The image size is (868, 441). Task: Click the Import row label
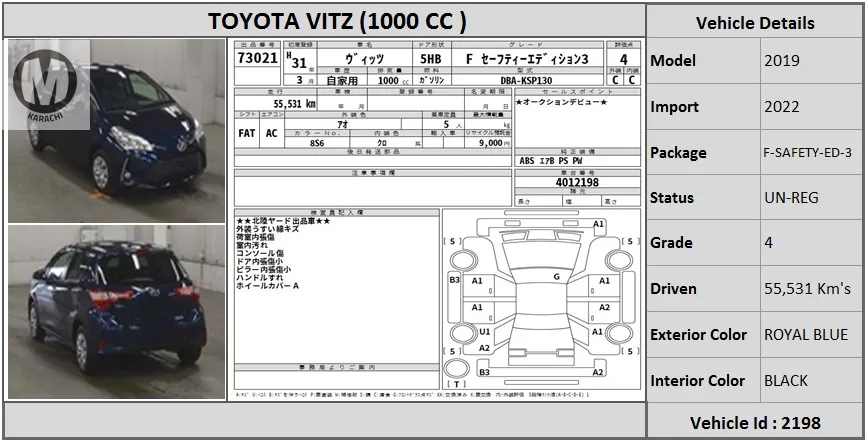[x=674, y=106]
